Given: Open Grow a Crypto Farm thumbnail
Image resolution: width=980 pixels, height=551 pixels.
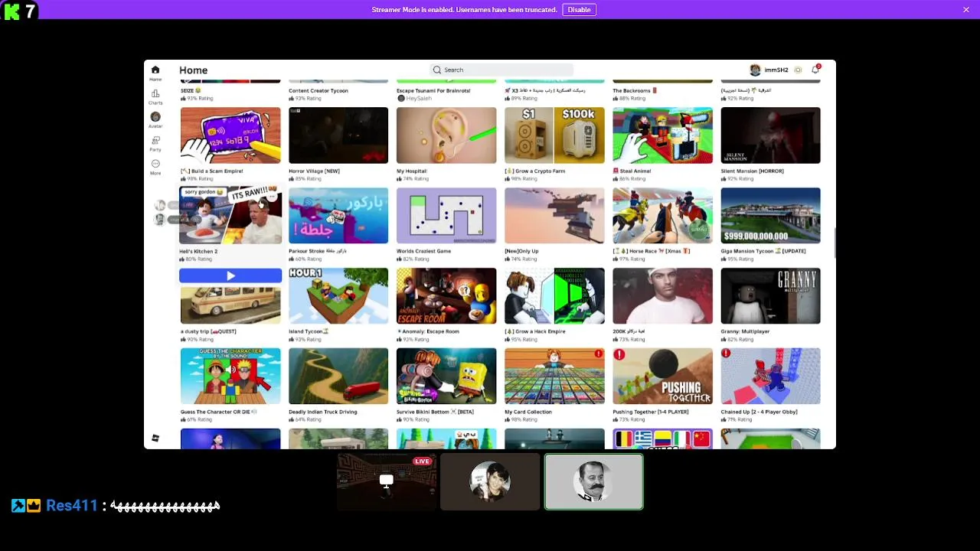Looking at the screenshot, I should pos(554,135).
